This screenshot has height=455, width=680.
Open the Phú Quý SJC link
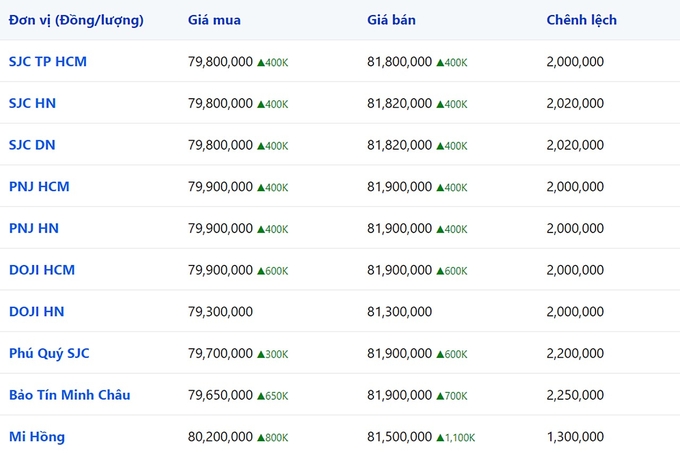click(49, 354)
